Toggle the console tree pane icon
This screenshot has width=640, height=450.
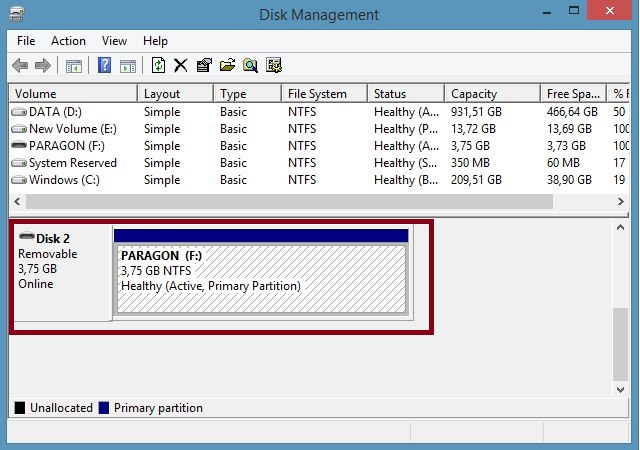[x=74, y=66]
